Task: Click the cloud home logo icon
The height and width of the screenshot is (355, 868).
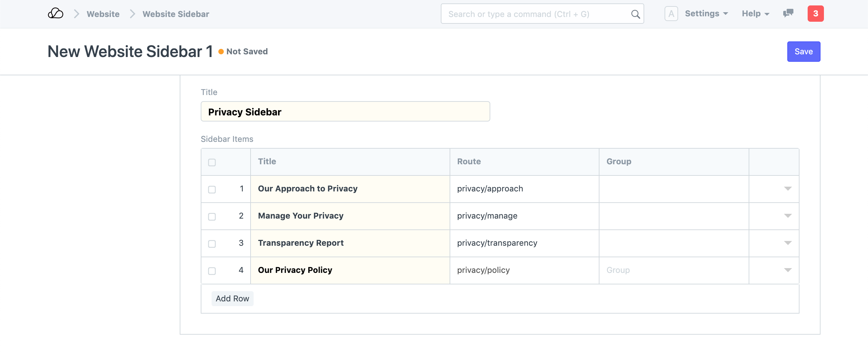Action: (x=56, y=14)
